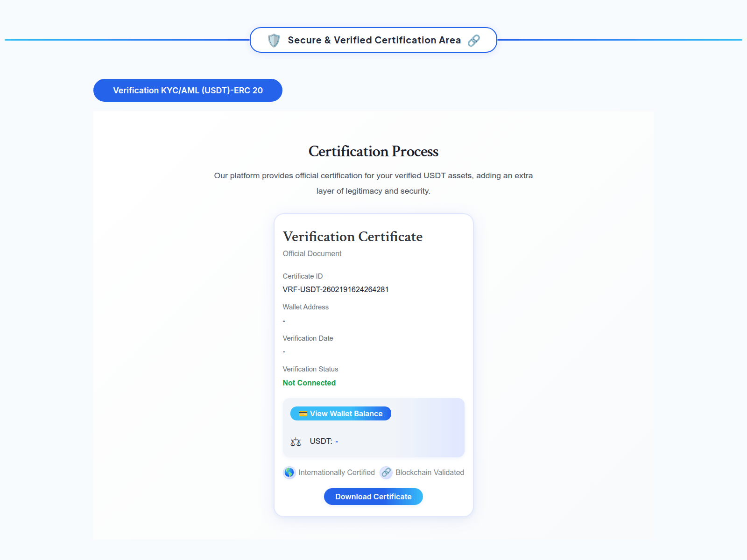747x560 pixels.
Task: Click the View Wallet Balance button
Action: (341, 414)
